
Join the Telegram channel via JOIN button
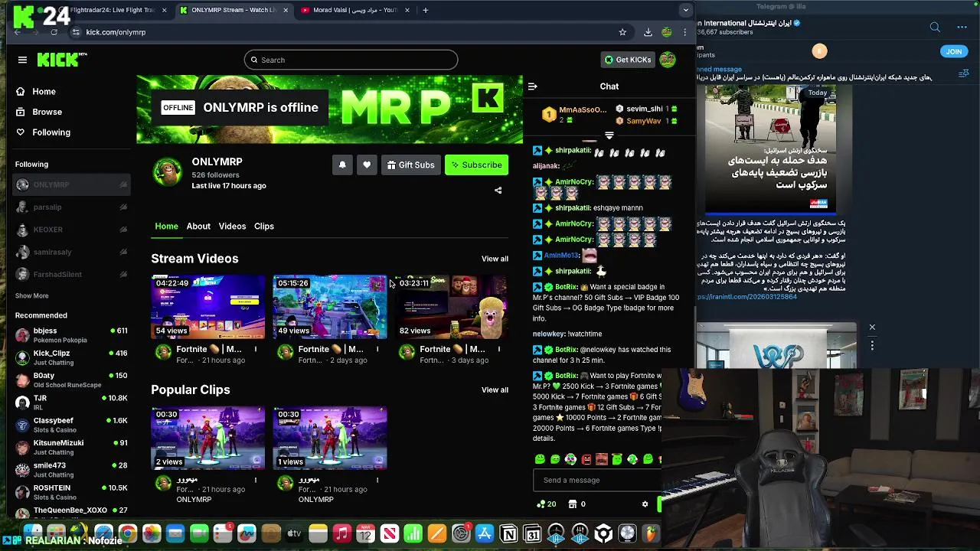pyautogui.click(x=953, y=51)
